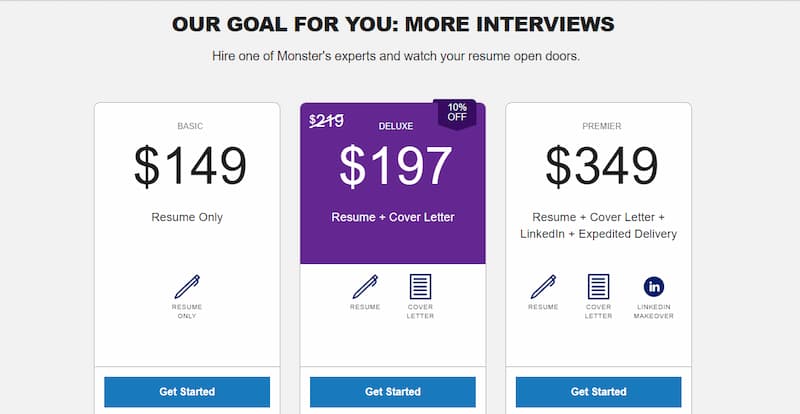Click the Cover Letter document icon in Premier plan
800x414 pixels.
[x=598, y=286]
